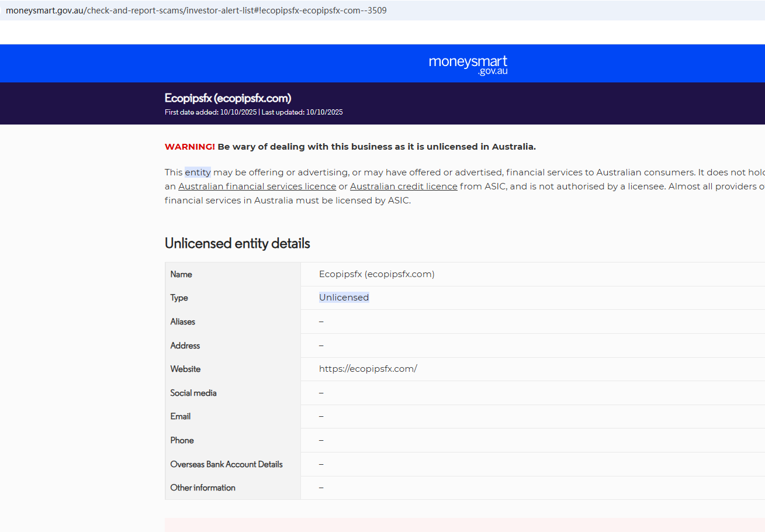
Task: Click the highlighted word "entity"
Action: [x=198, y=172]
